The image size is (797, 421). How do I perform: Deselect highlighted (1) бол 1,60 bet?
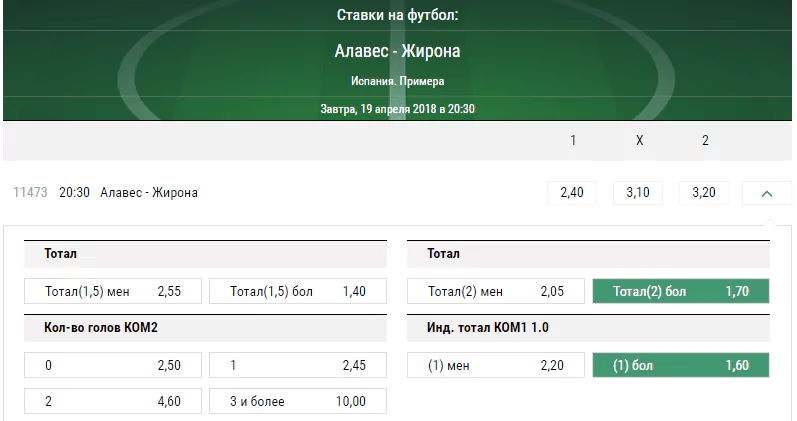click(x=681, y=365)
